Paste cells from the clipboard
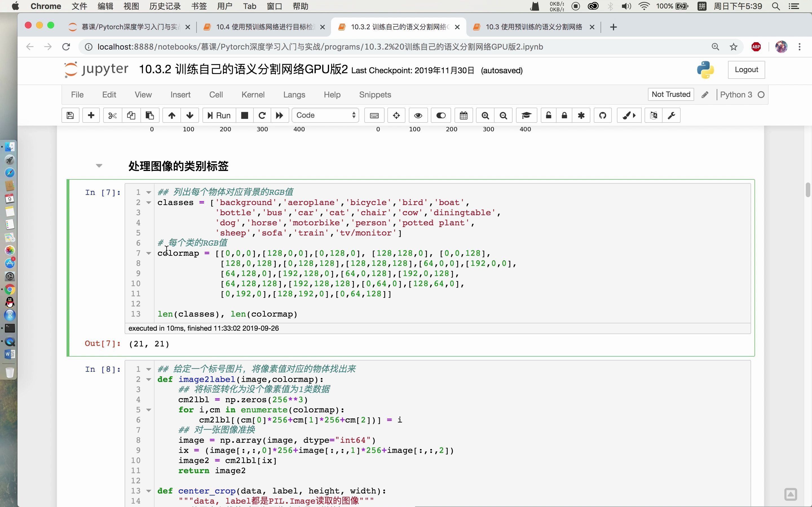 [150, 115]
